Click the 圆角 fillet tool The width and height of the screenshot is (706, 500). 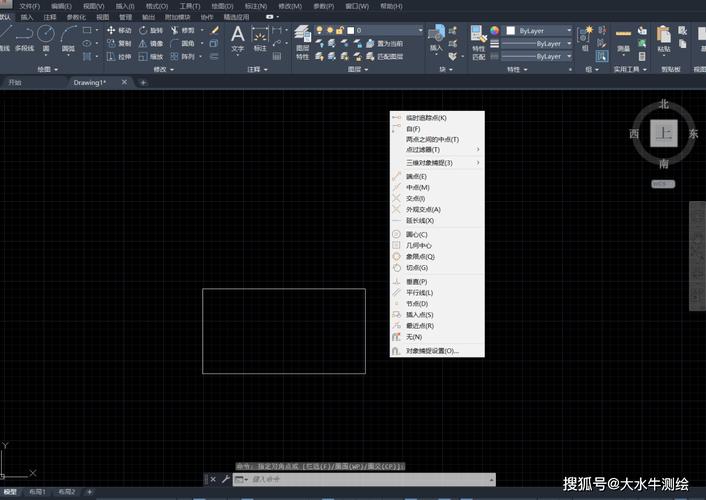183,43
